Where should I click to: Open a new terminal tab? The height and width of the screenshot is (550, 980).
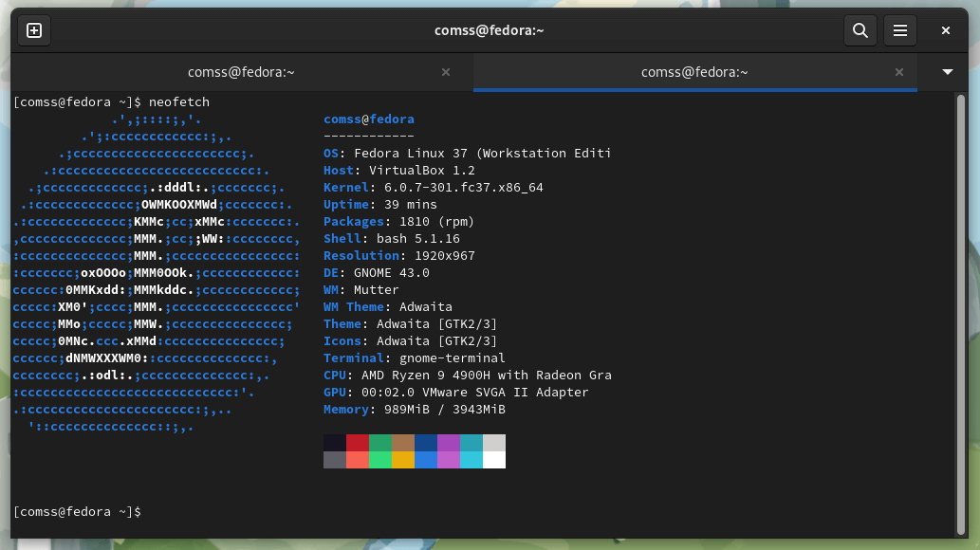pos(34,30)
